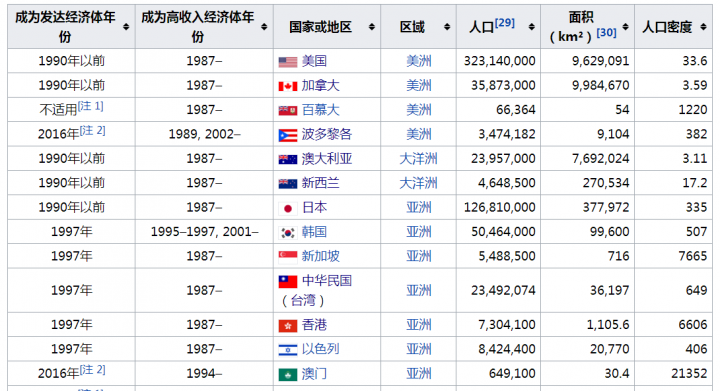This screenshot has width=720, height=391.
Task: Follow citation [30] in 面积 header
Action: pos(606,33)
